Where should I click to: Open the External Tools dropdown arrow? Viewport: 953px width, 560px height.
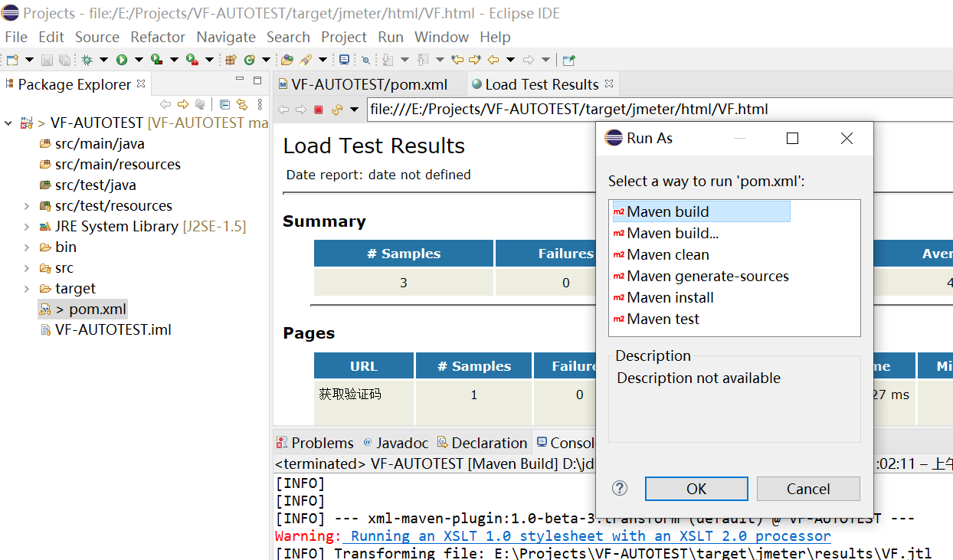point(209,60)
